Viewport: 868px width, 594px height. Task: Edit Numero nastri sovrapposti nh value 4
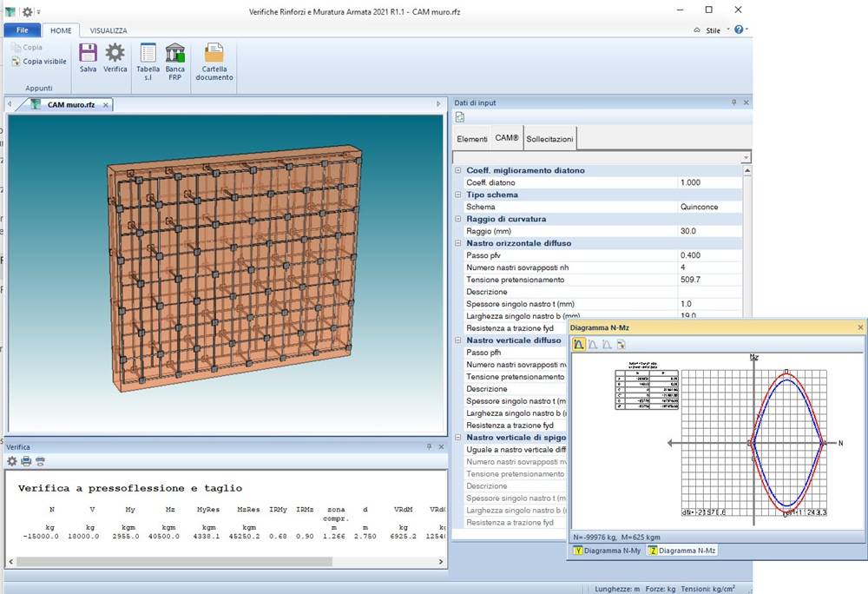click(710, 267)
